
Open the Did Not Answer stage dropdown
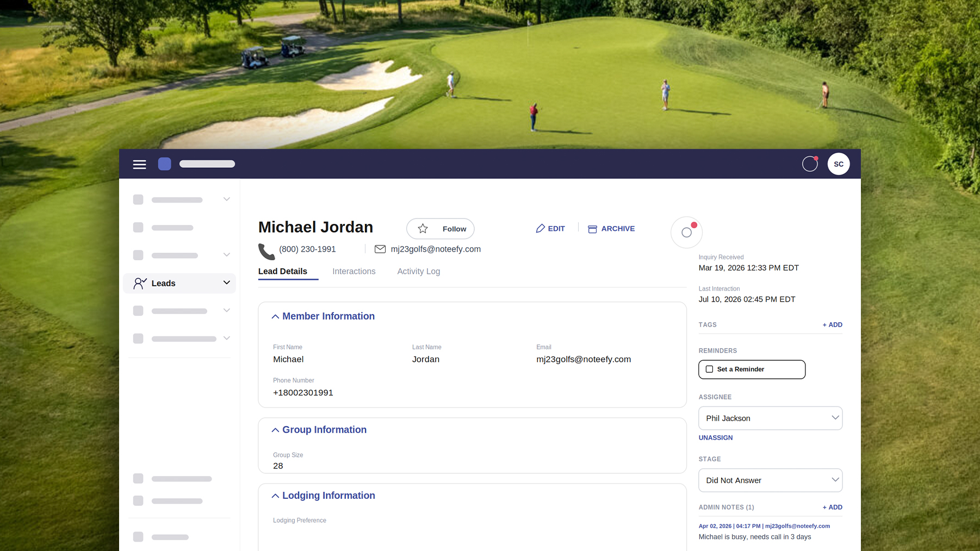coord(770,480)
